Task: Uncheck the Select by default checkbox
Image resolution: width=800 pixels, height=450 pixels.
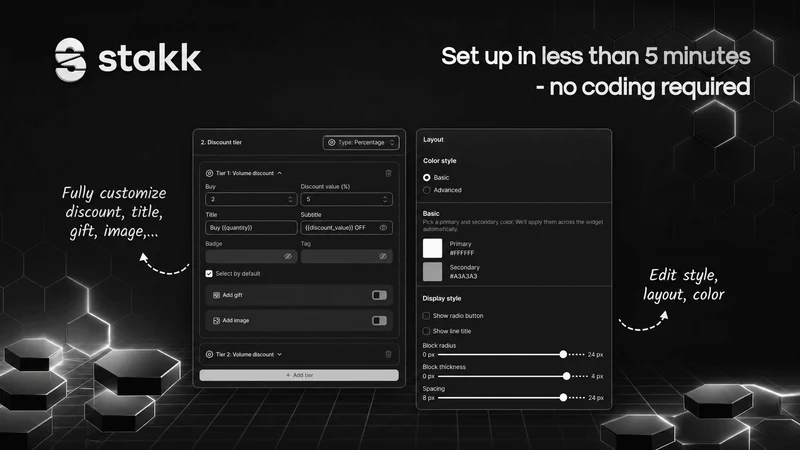Action: [x=209, y=274]
